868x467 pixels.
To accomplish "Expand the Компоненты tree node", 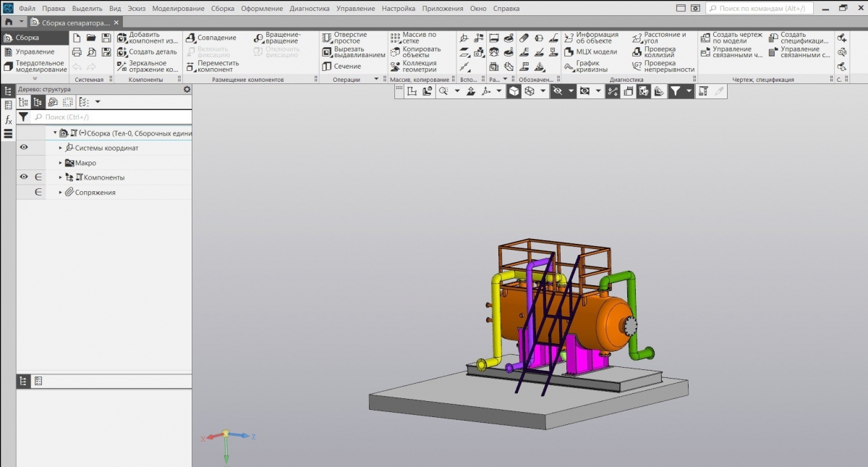I will (61, 177).
